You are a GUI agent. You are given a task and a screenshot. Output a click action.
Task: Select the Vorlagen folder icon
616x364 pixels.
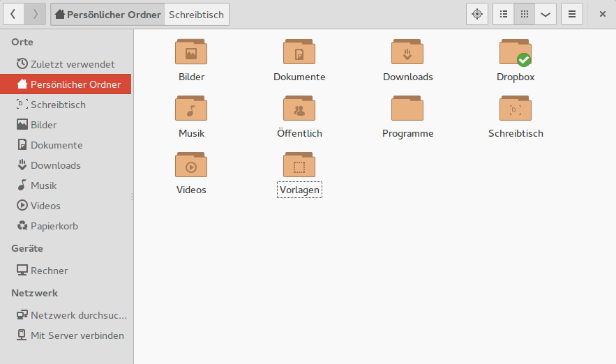click(x=299, y=165)
